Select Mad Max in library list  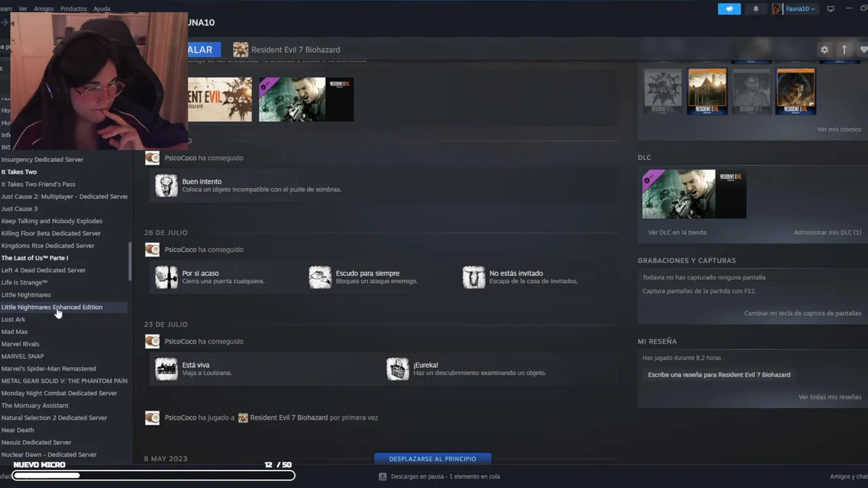coord(14,332)
